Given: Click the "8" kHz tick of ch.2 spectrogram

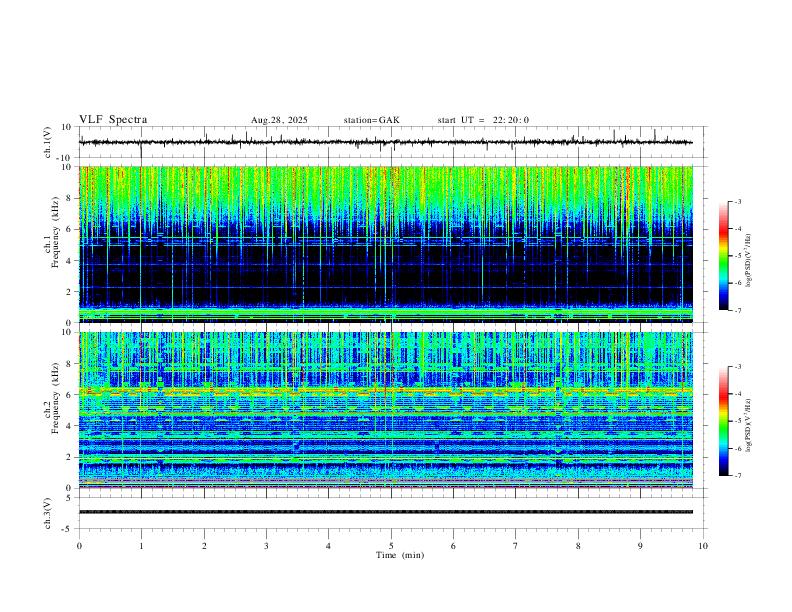Looking at the screenshot, I should point(70,364).
